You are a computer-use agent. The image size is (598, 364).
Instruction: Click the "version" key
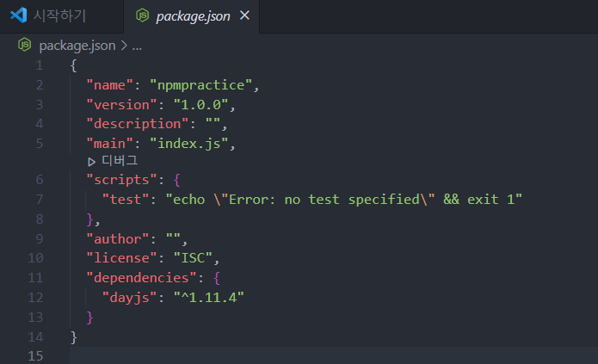pyautogui.click(x=121, y=104)
